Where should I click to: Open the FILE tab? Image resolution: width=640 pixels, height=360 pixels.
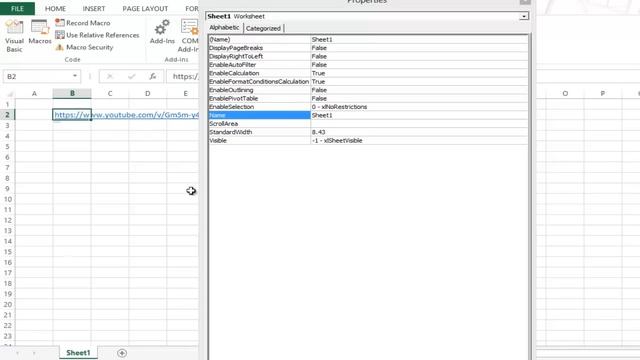click(17, 9)
